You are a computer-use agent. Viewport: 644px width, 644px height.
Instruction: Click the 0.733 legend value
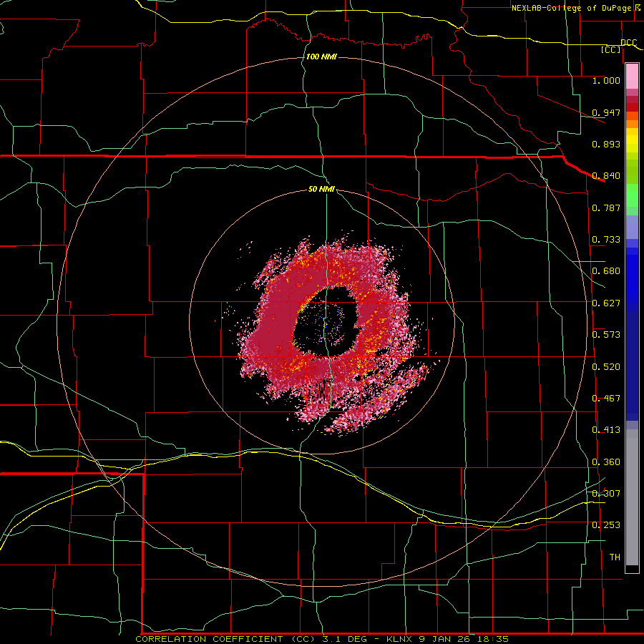[606, 240]
